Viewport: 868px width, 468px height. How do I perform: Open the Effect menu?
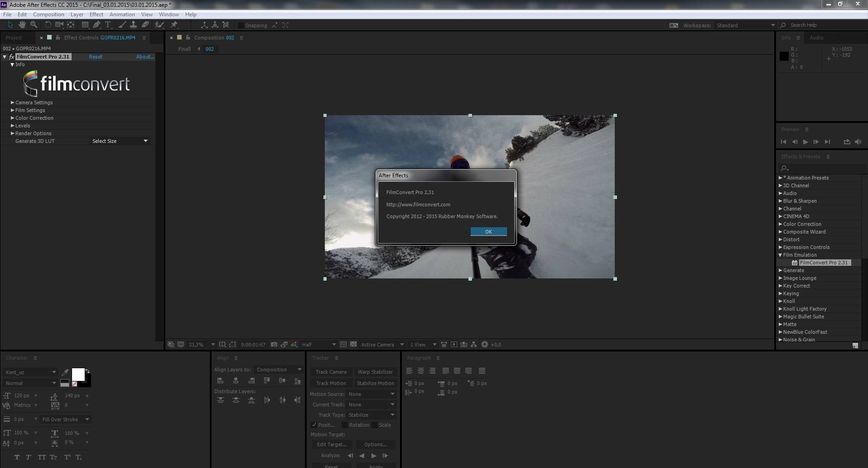(x=96, y=15)
